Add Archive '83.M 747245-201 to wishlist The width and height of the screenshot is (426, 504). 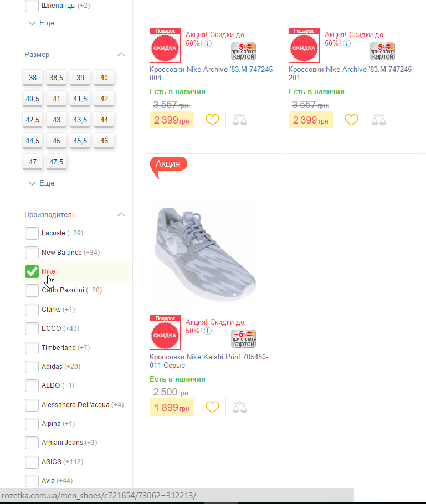tap(352, 120)
